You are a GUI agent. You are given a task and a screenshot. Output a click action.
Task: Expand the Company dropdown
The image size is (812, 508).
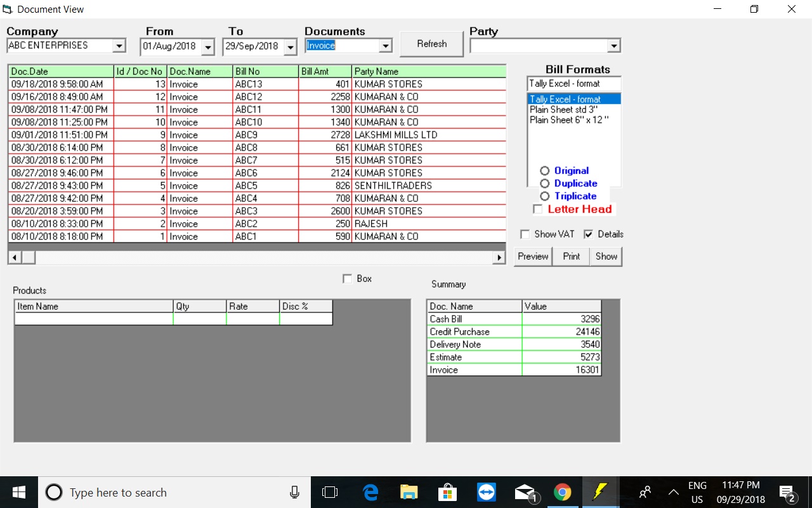[119, 46]
